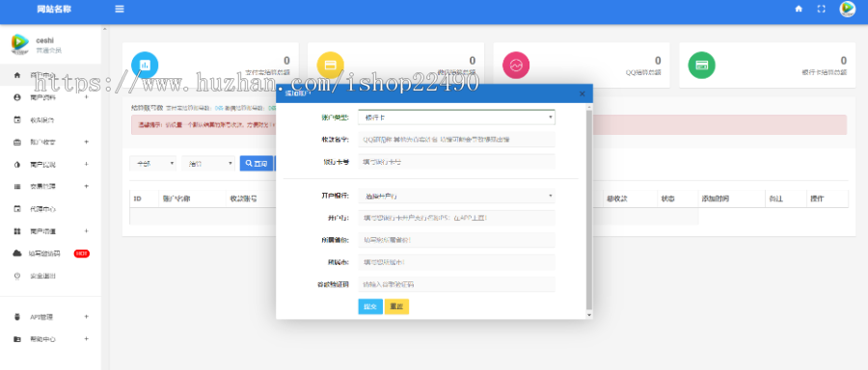Click the list-lines icon in sidebar
This screenshot has width=868, height=370.
pos(17,186)
